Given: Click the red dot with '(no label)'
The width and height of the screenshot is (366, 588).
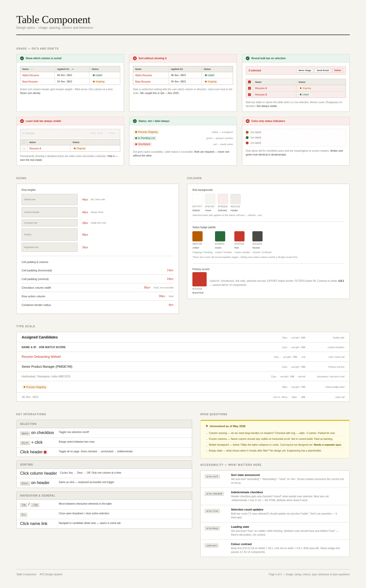Looking at the screenshot, I should [x=247, y=143].
